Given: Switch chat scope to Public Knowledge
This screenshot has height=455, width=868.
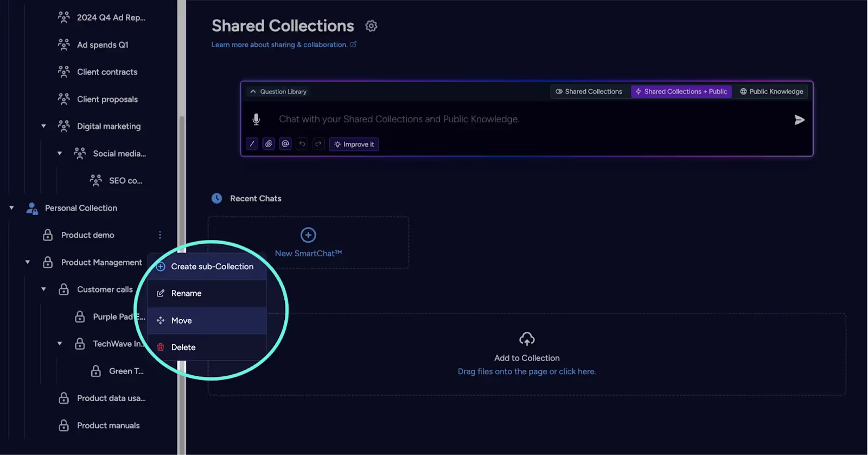Looking at the screenshot, I should coord(771,91).
